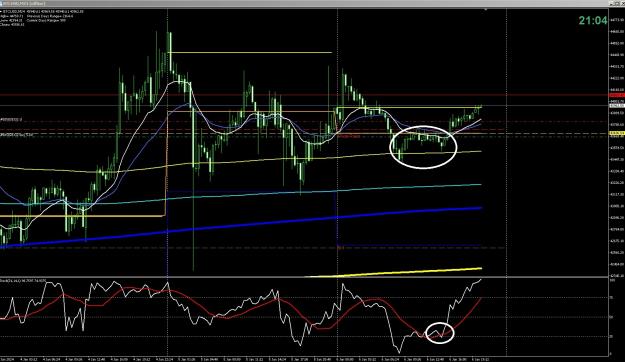
Task: Restore the chart window size
Action: coord(617,4)
